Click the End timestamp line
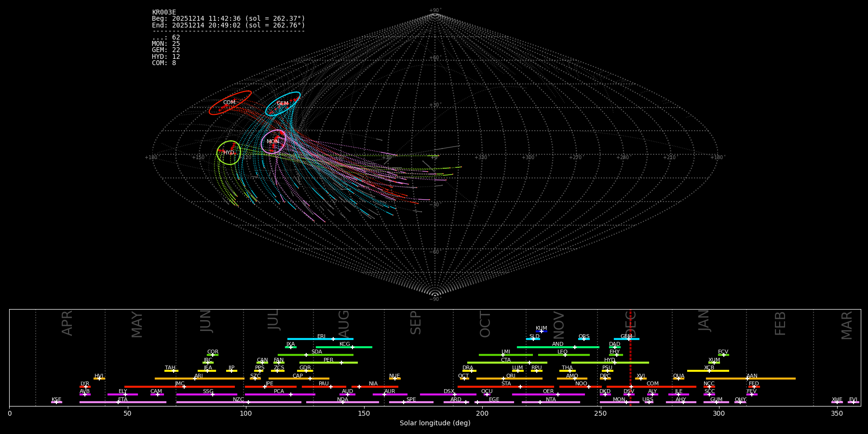Image resolution: width=868 pixels, height=434 pixels. click(229, 25)
